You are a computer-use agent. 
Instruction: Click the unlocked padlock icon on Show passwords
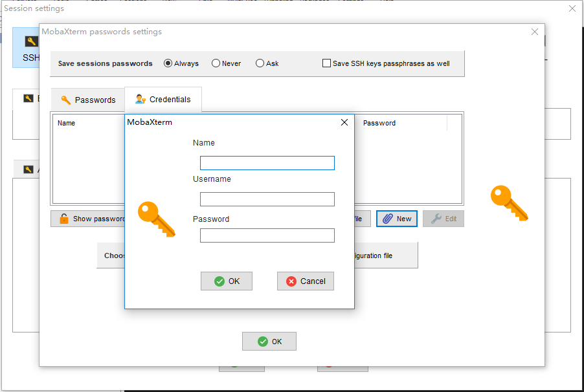64,219
